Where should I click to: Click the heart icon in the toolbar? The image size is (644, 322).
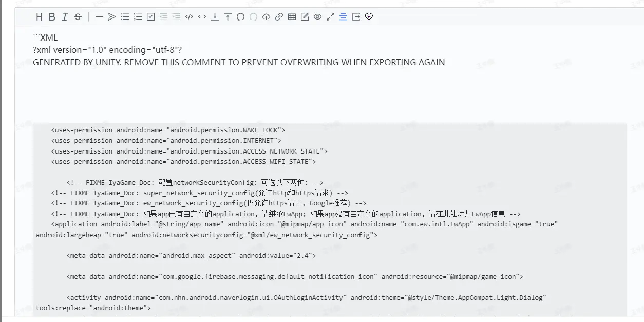369,17
